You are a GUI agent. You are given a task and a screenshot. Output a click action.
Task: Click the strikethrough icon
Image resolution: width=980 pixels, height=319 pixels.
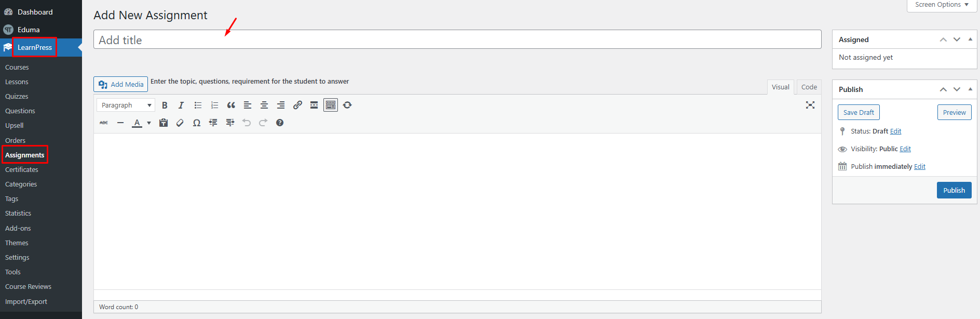[x=104, y=123]
